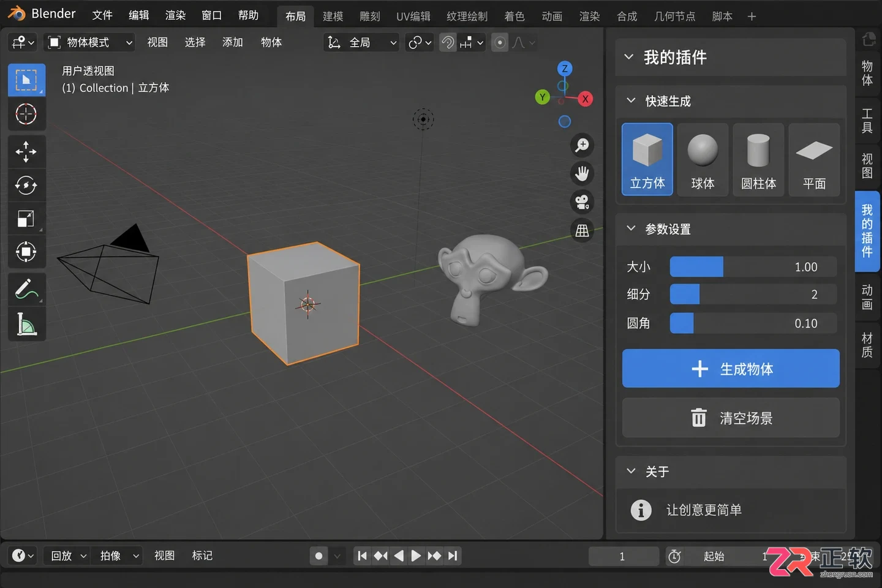Toggle proportional editing in header

pos(500,42)
